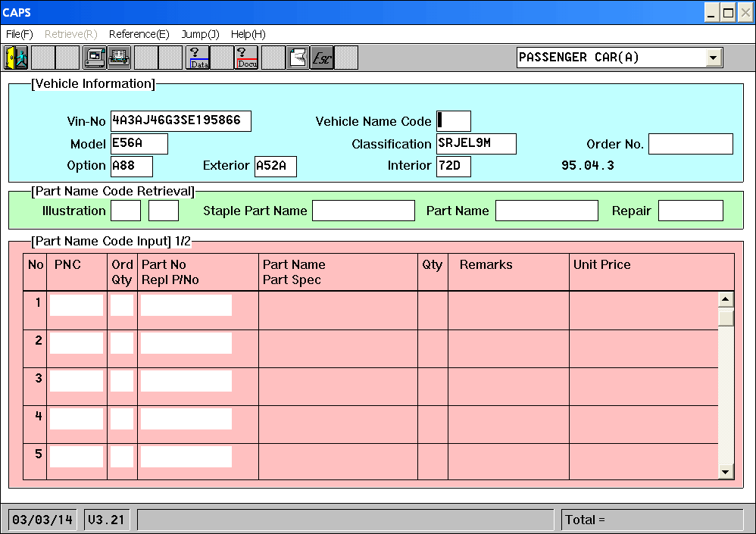This screenshot has width=756, height=534.
Task: Click the Classification field showing SRJEL9M
Action: pyautogui.click(x=476, y=144)
